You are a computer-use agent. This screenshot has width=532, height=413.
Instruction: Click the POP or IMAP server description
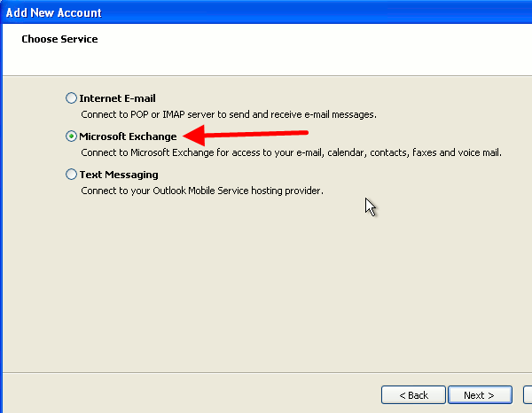coord(229,114)
